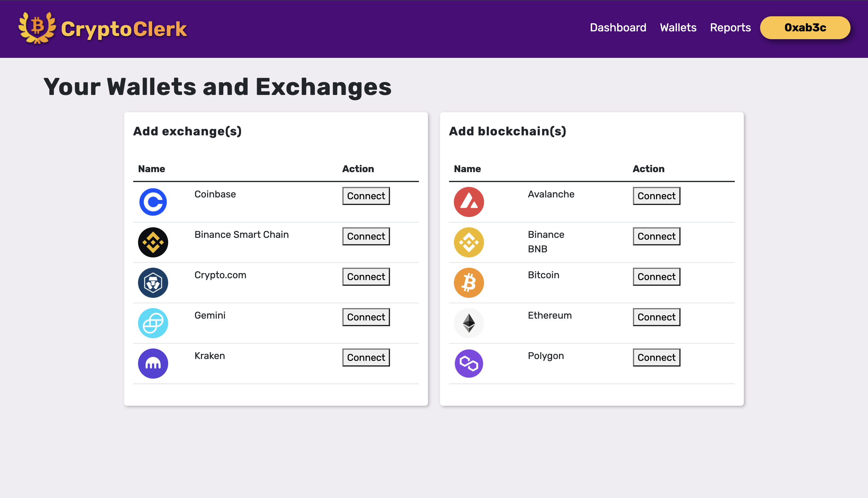Go to the Wallets nav item

coord(678,27)
